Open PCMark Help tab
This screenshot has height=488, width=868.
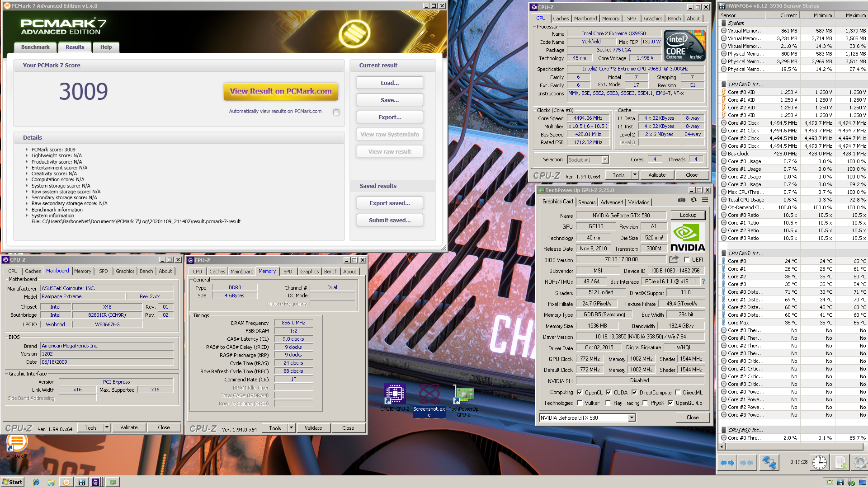106,47
